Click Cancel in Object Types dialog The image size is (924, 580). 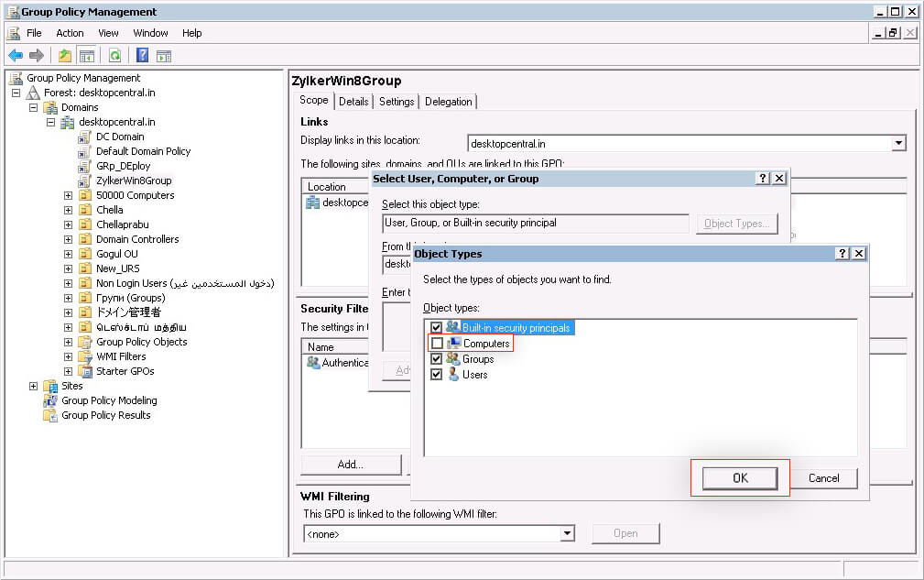(823, 478)
